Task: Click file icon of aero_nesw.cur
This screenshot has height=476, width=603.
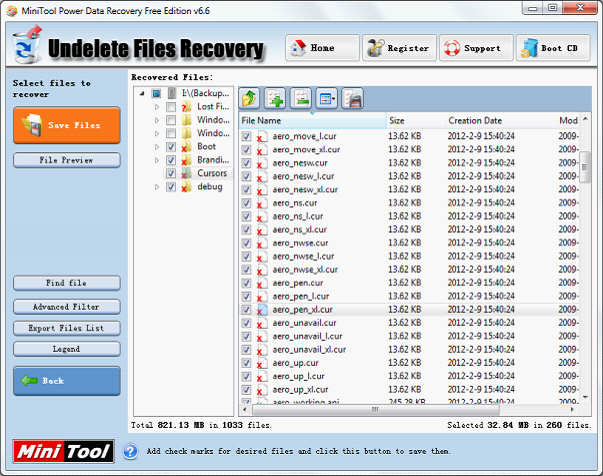Action: tap(262, 163)
